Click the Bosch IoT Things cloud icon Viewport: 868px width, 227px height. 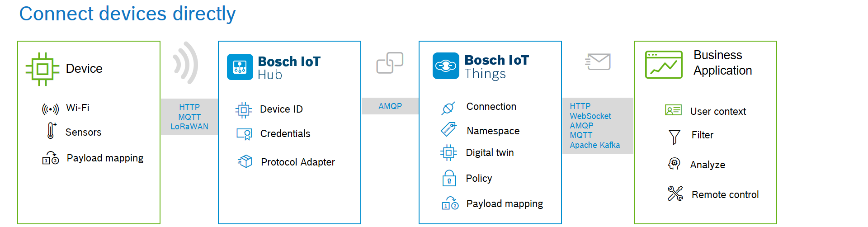click(445, 66)
